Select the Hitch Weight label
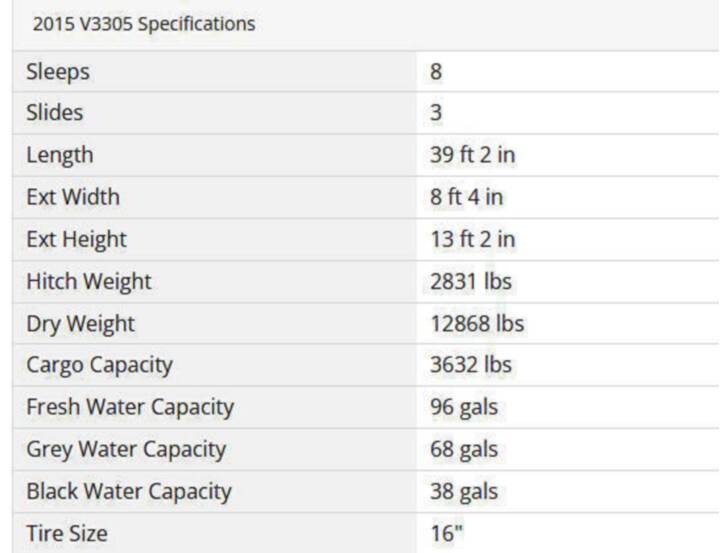The width and height of the screenshot is (720, 553). click(89, 282)
